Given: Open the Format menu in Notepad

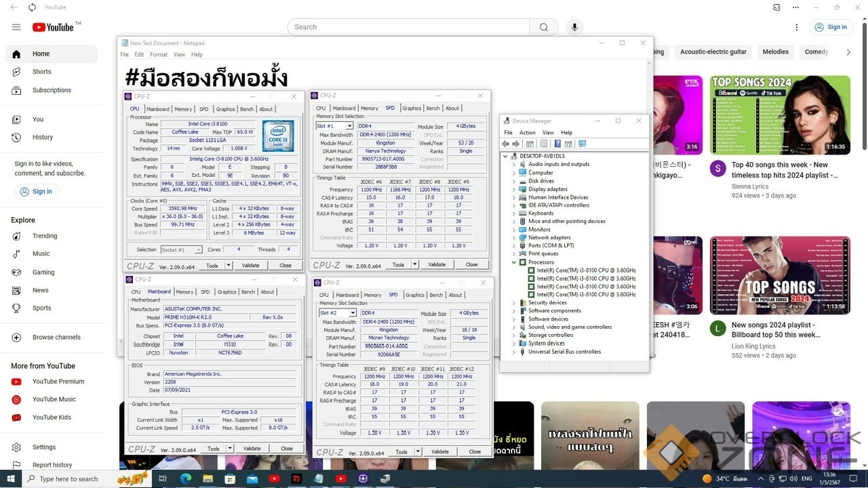Looking at the screenshot, I should click(159, 55).
